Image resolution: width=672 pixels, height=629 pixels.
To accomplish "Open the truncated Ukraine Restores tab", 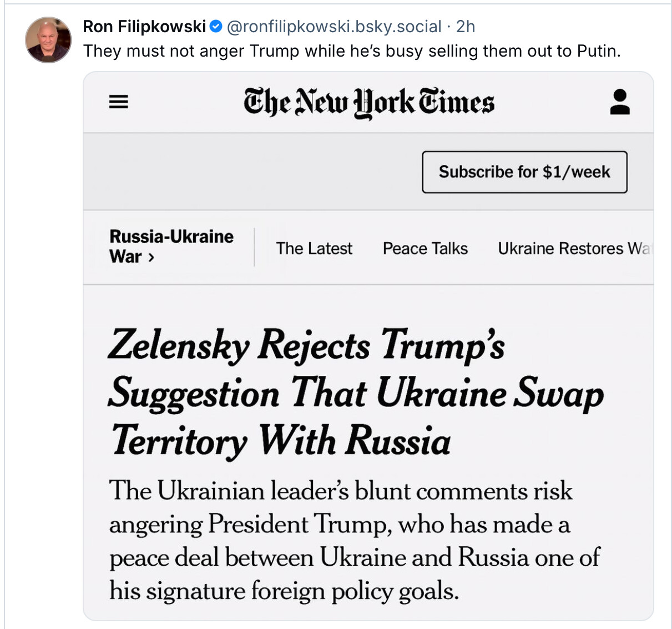I will pos(574,248).
